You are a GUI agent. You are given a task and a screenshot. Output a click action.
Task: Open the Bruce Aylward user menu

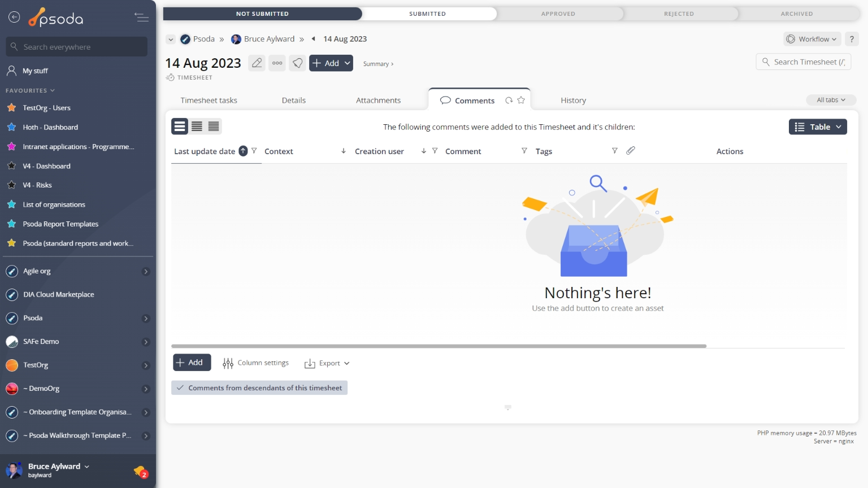pyautogui.click(x=58, y=467)
